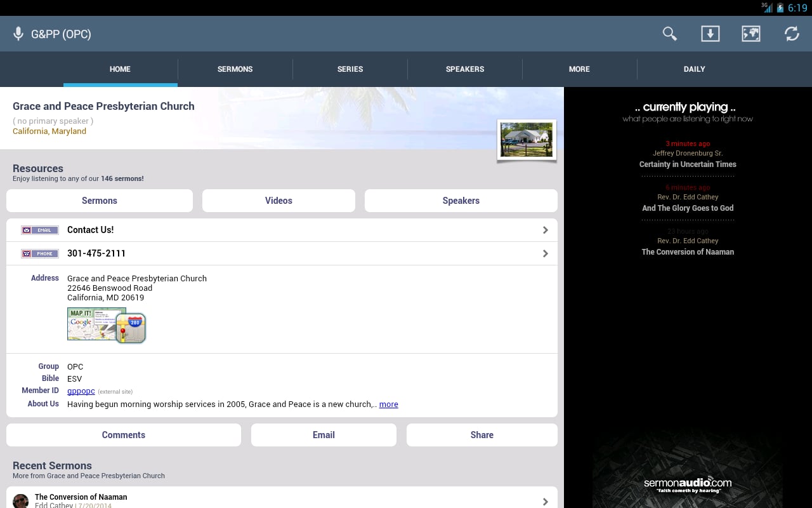Check the 3G signal icon in the status bar

pos(768,8)
